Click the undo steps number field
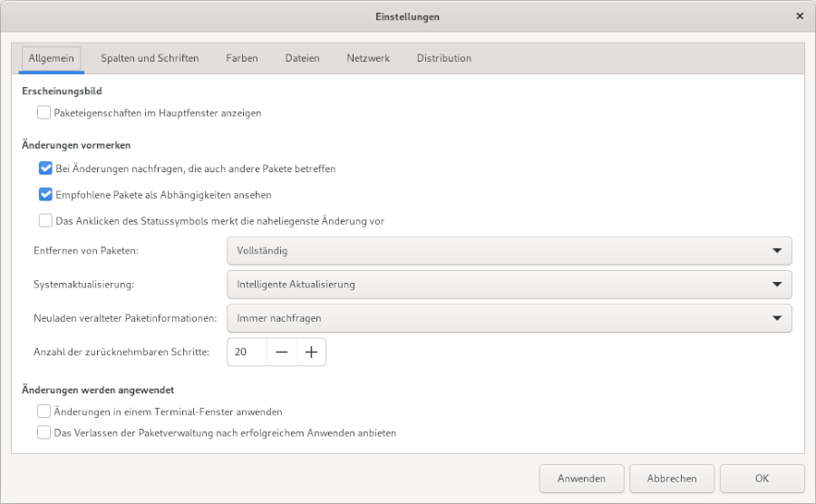 click(247, 353)
